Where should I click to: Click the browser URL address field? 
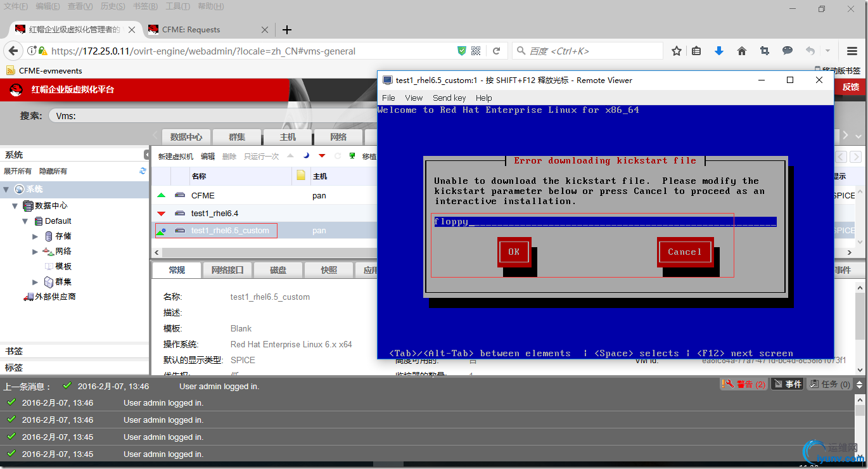pos(252,51)
